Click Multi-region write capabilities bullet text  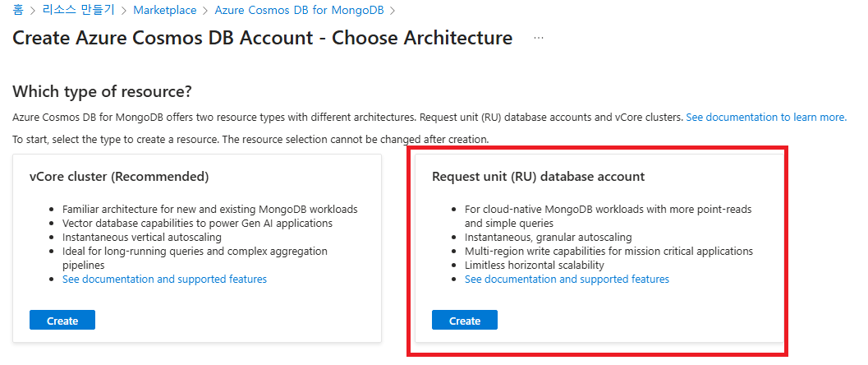609,252
